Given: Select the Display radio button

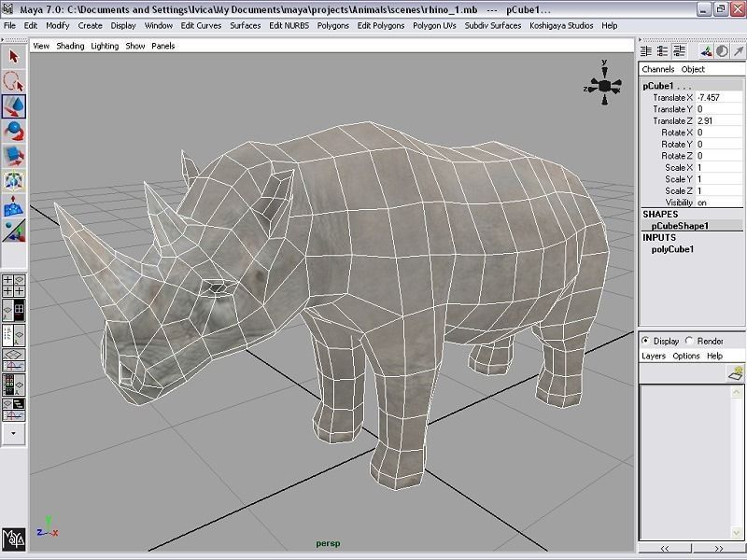Looking at the screenshot, I should pos(645,341).
